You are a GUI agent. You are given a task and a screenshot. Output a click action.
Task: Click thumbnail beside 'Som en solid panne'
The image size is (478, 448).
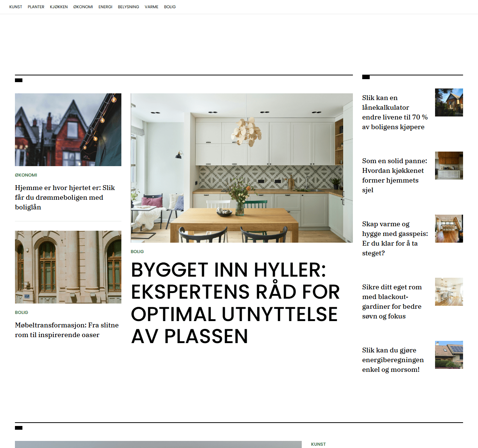[449, 165]
